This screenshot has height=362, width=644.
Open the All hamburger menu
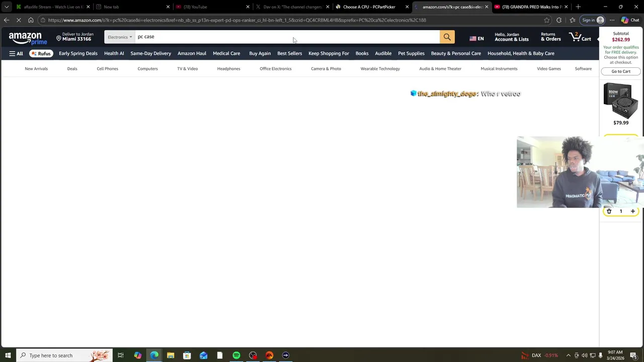(16, 53)
